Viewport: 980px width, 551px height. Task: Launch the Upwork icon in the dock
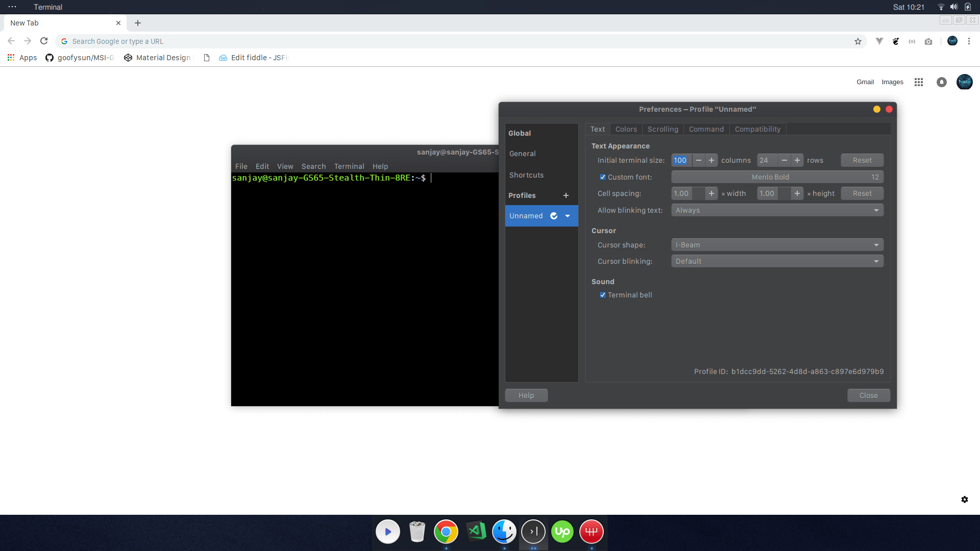pos(562,532)
